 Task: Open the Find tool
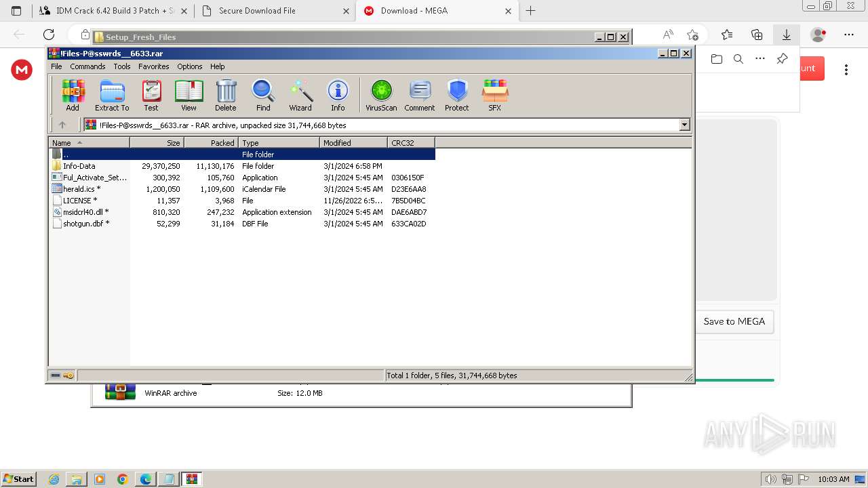coord(263,95)
